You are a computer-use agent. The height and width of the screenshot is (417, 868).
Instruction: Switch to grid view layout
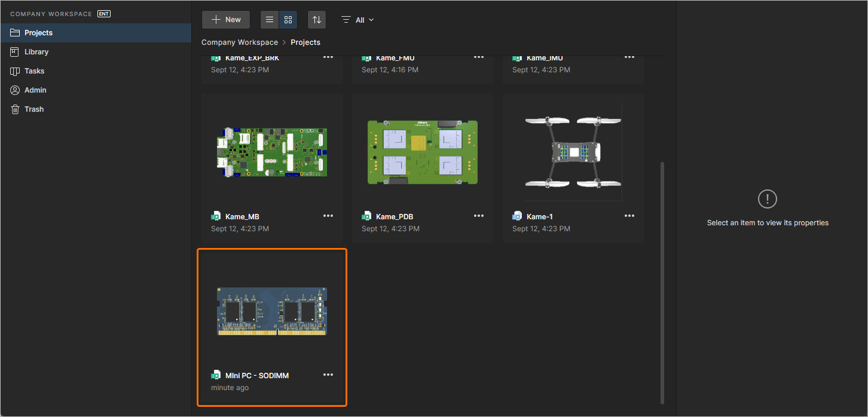pyautogui.click(x=288, y=20)
